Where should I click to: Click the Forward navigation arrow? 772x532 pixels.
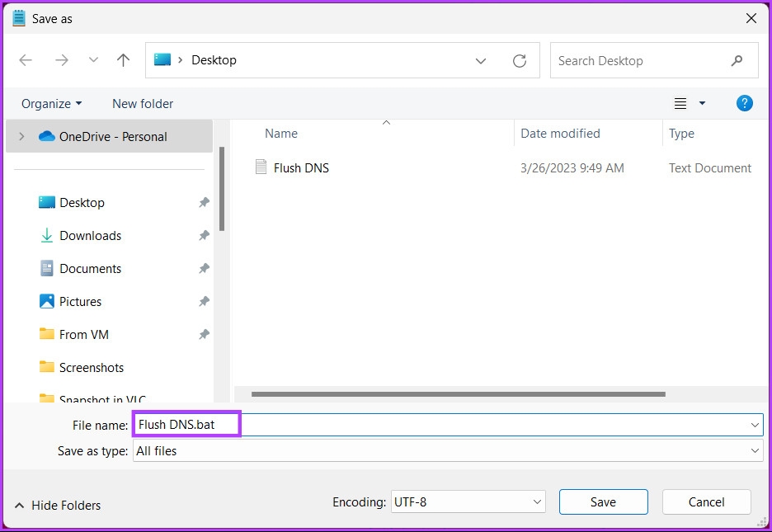point(61,59)
